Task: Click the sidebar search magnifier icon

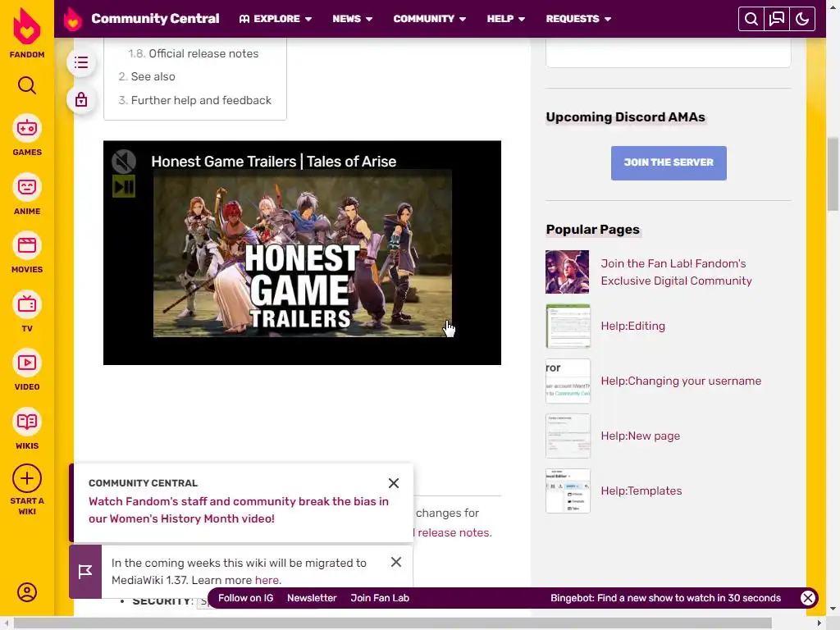Action: click(27, 85)
